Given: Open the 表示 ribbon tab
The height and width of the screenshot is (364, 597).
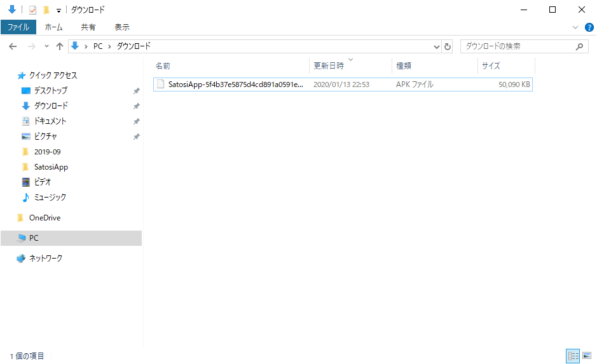Looking at the screenshot, I should [x=122, y=27].
